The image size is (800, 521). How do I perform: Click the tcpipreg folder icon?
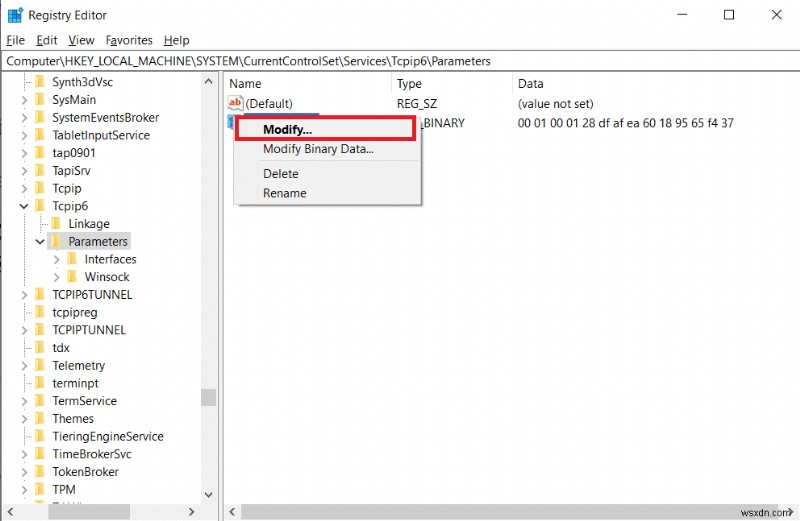(40, 312)
